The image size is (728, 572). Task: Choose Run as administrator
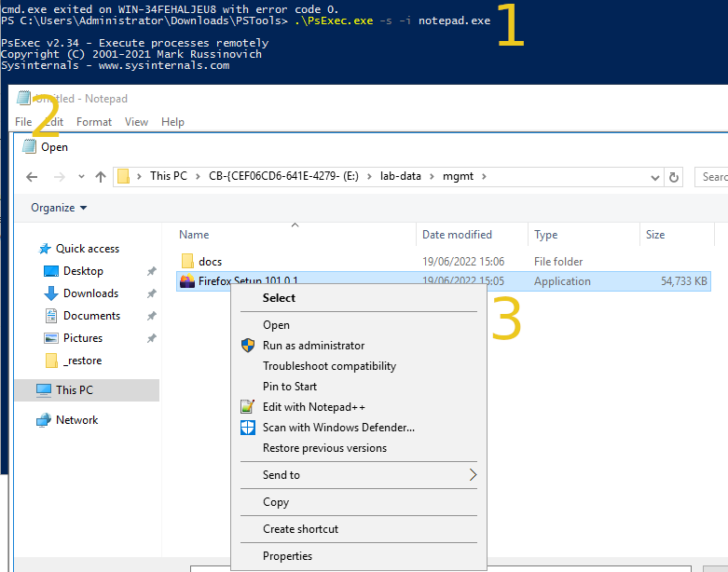click(359, 346)
